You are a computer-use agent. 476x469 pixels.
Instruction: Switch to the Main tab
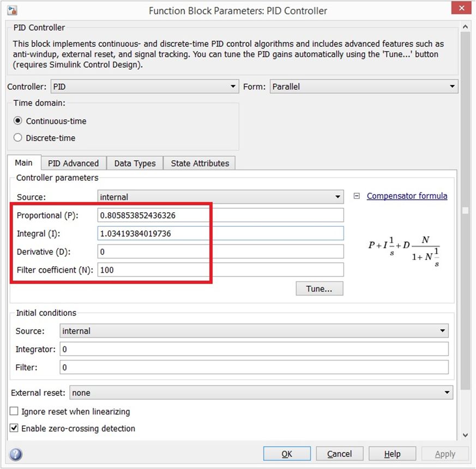point(23,163)
